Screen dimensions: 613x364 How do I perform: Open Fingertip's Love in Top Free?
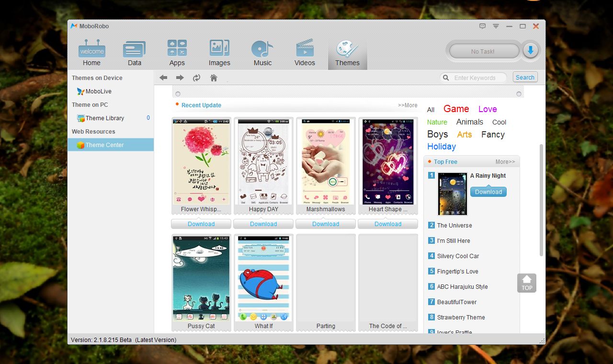[x=457, y=271]
